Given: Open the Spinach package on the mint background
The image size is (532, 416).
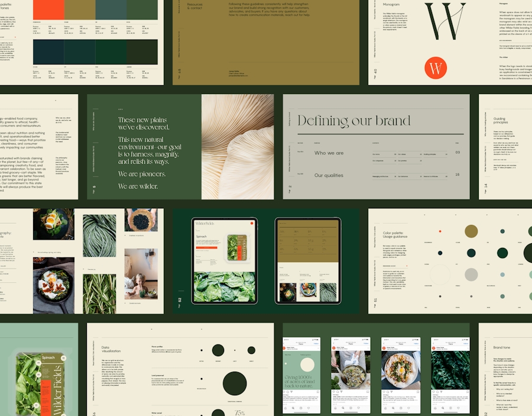Looking at the screenshot, I should pos(41,383).
